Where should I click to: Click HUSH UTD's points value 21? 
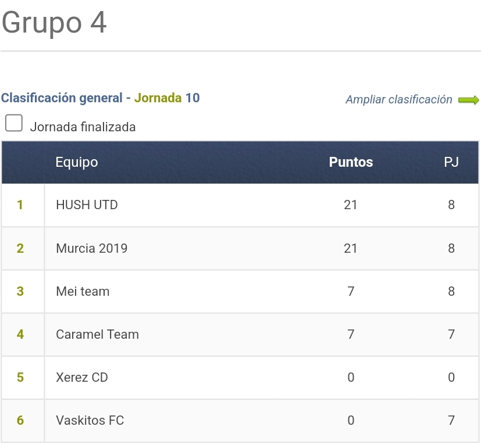(x=351, y=205)
